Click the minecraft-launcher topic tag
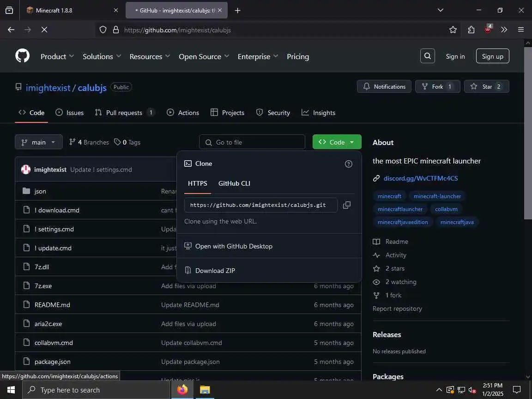The width and height of the screenshot is (532, 399). (437, 196)
